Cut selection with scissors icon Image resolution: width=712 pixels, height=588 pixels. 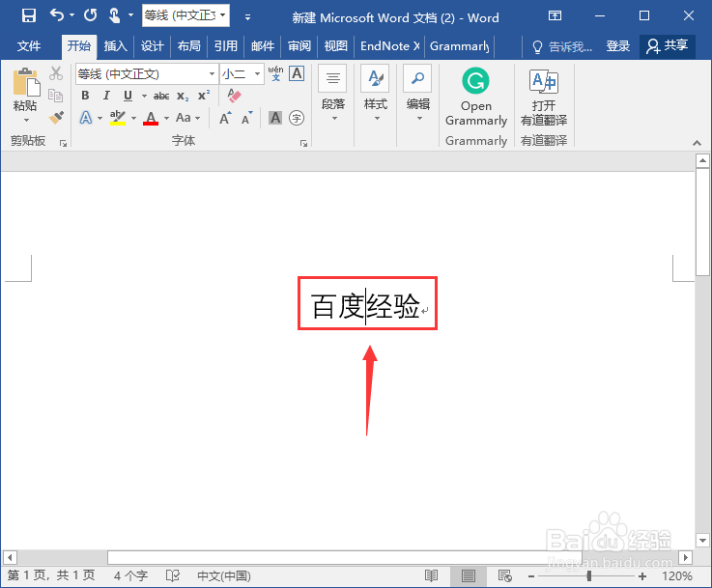(56, 73)
